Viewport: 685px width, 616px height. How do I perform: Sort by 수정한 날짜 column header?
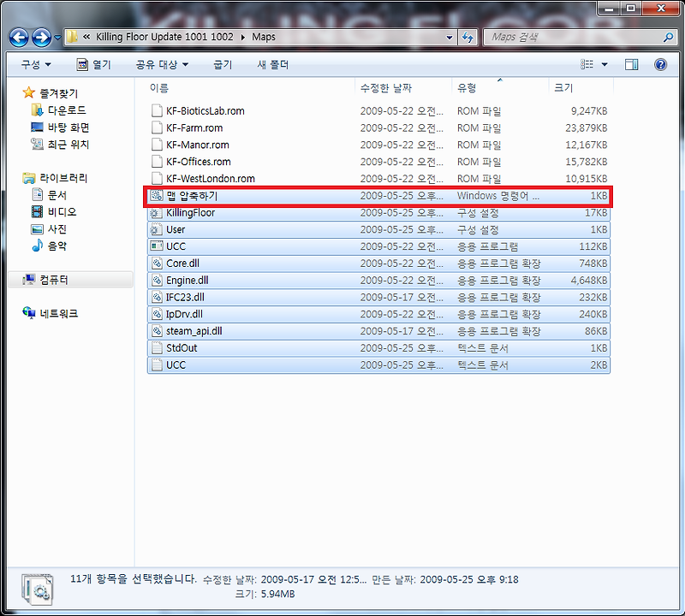point(403,88)
